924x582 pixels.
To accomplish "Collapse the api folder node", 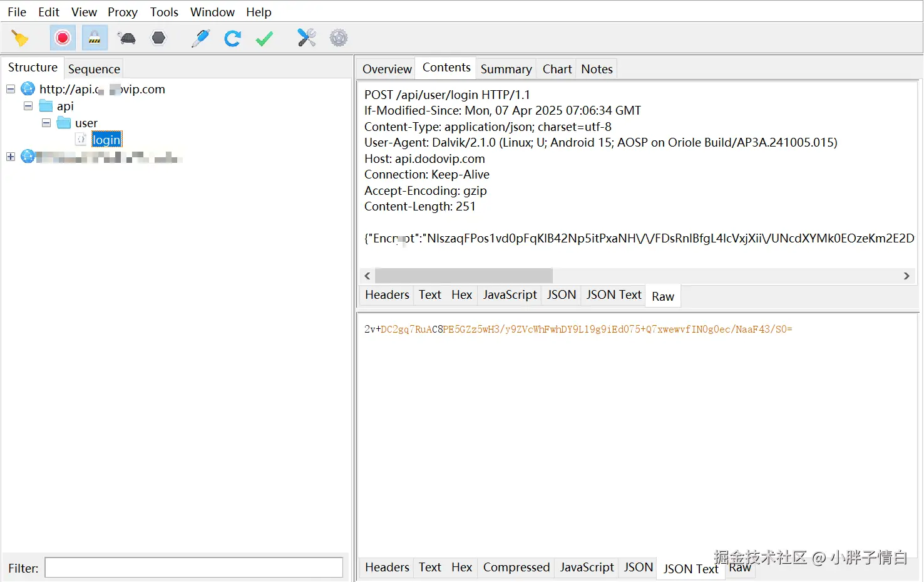I will coord(28,106).
